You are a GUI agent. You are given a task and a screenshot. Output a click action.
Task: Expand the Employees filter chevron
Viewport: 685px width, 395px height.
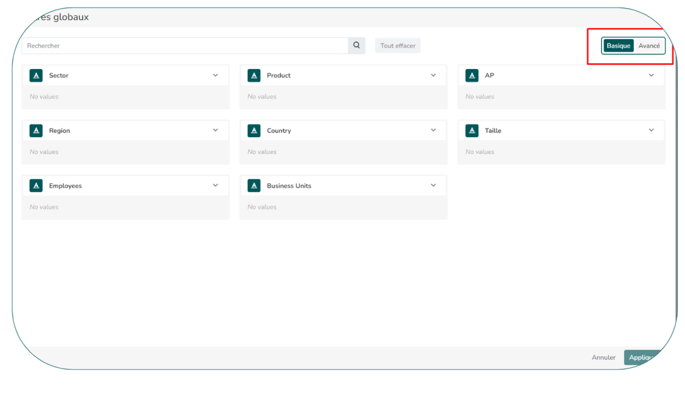click(215, 185)
